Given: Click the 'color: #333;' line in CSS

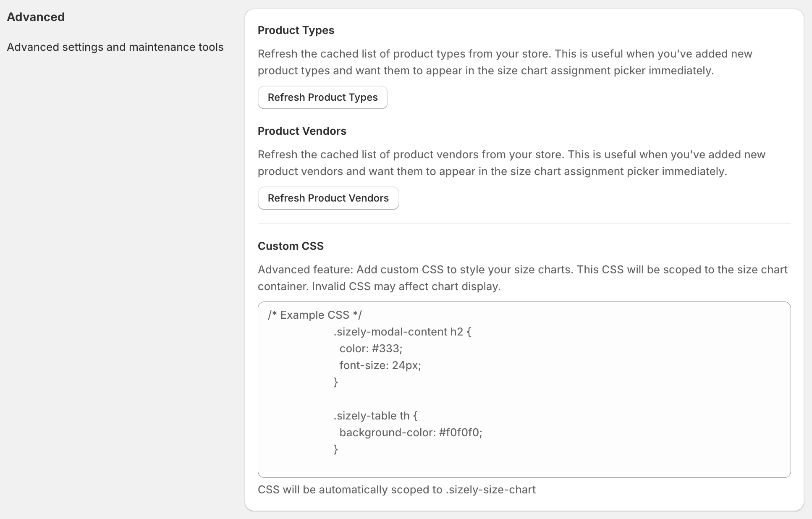Looking at the screenshot, I should coord(371,349).
